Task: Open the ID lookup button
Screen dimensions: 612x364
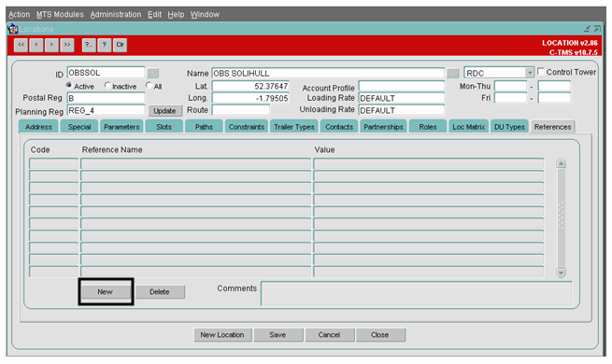Action: click(x=152, y=73)
